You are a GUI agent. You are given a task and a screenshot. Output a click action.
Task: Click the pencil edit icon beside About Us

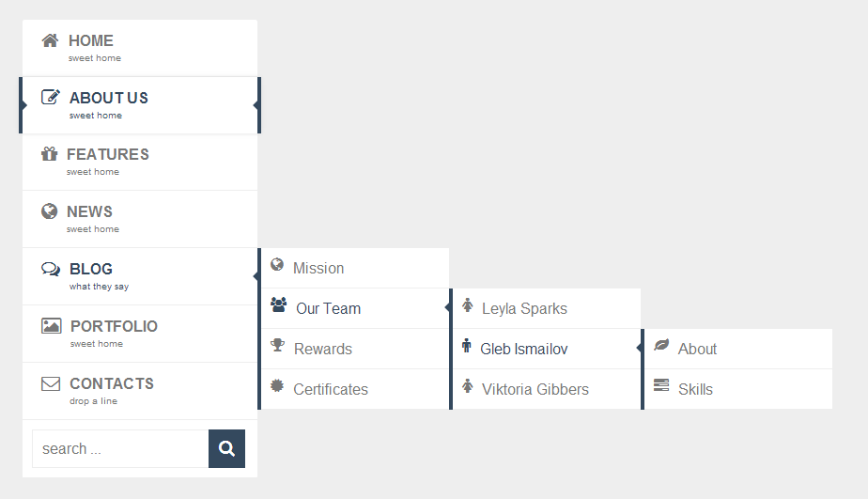pos(51,97)
